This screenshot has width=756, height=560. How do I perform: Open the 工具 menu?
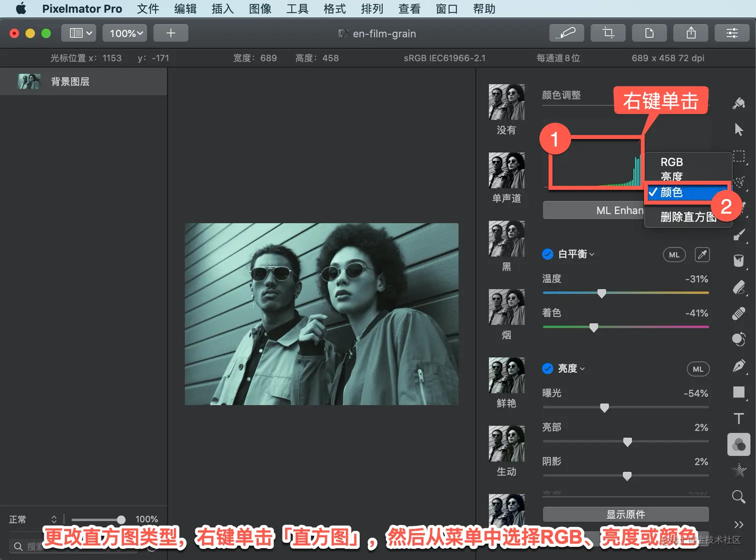297,9
